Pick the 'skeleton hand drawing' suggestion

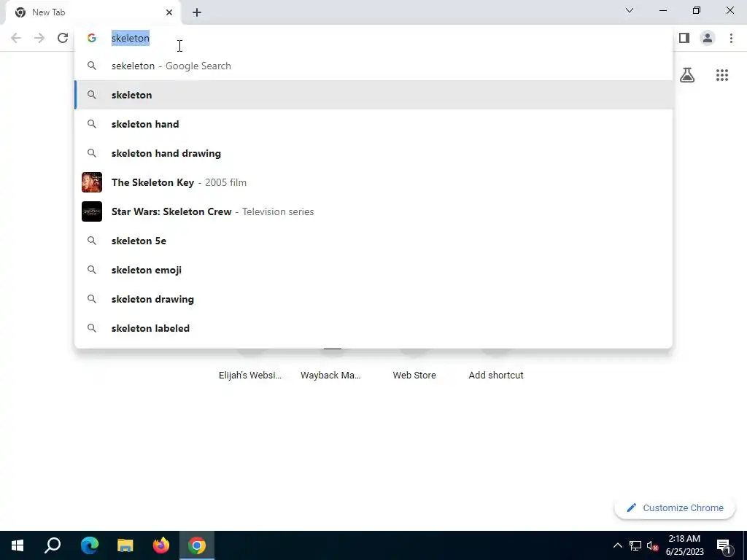[373, 153]
